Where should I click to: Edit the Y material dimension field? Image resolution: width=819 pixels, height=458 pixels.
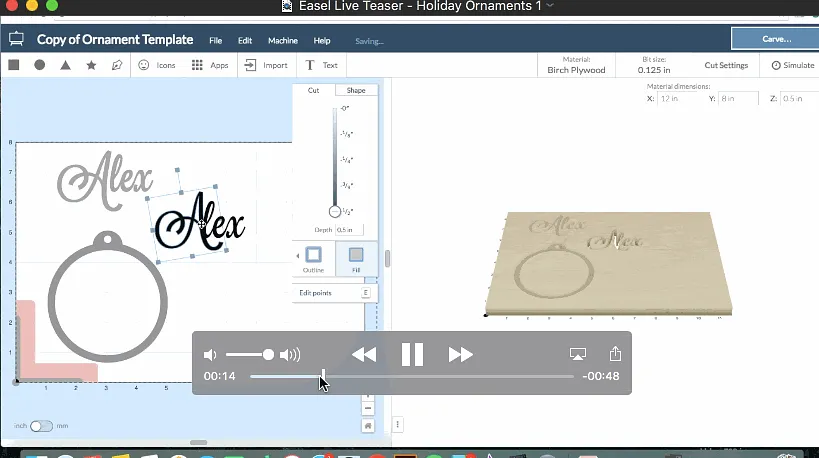(739, 98)
